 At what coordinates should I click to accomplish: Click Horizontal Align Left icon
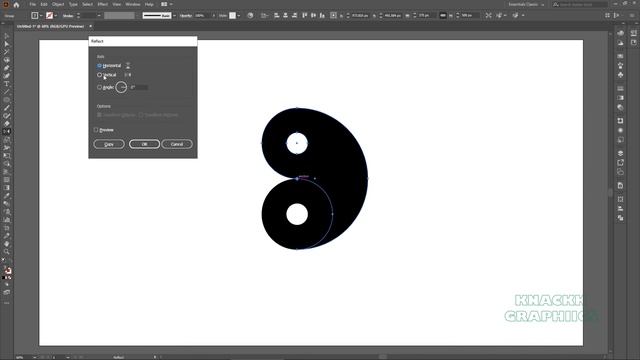[277, 16]
